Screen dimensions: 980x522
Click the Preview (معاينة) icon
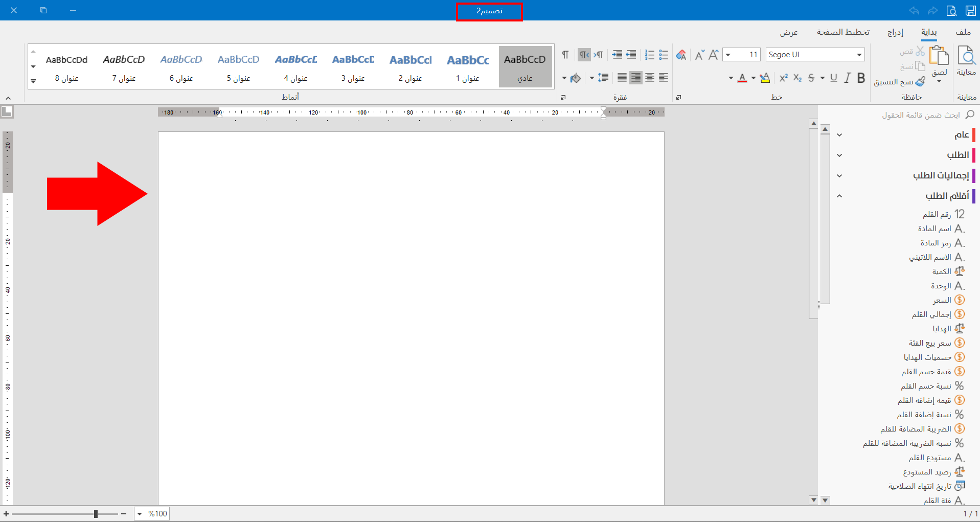tap(966, 56)
